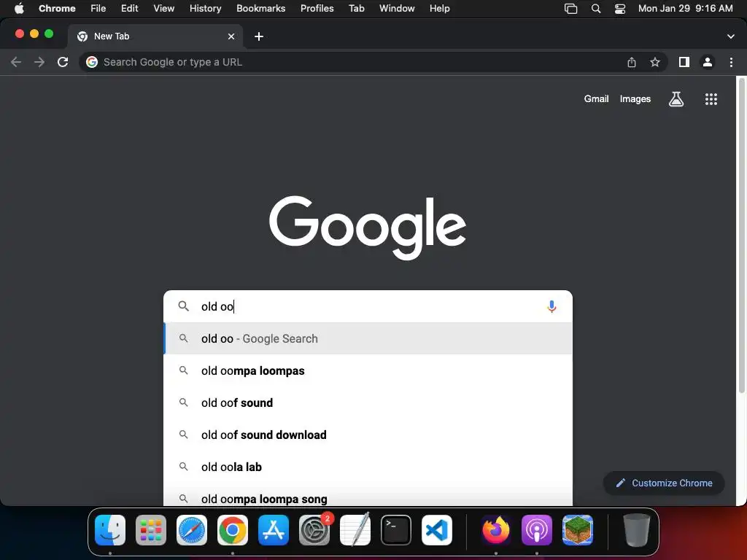This screenshot has width=747, height=560.
Task: Open the Gmail link
Action: (596, 99)
